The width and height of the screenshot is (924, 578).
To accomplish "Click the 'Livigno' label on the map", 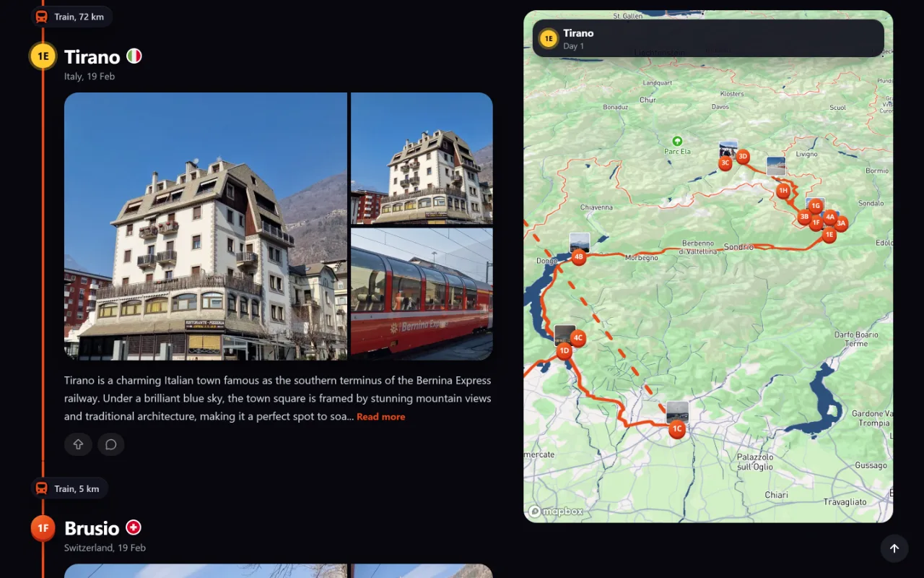I will pyautogui.click(x=806, y=154).
